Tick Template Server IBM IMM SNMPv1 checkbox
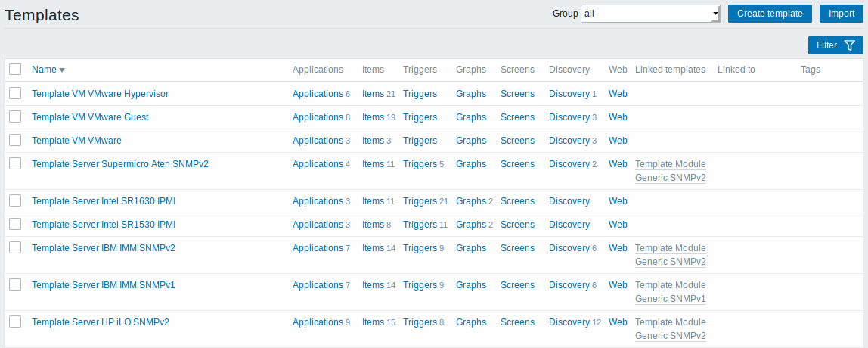Image resolution: width=868 pixels, height=348 pixels. click(x=15, y=284)
